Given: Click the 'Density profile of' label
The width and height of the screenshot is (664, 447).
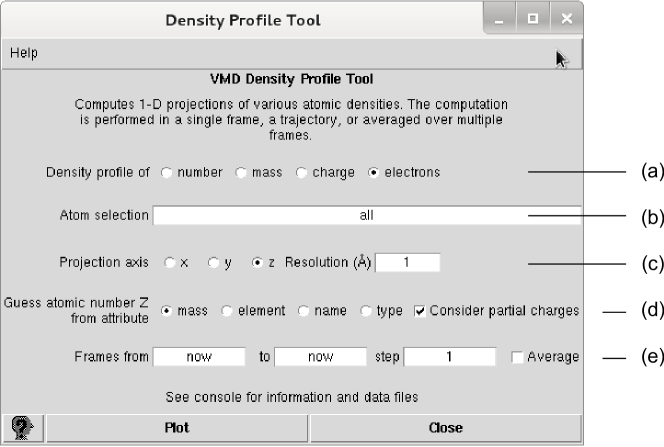Looking at the screenshot, I should (x=98, y=172).
